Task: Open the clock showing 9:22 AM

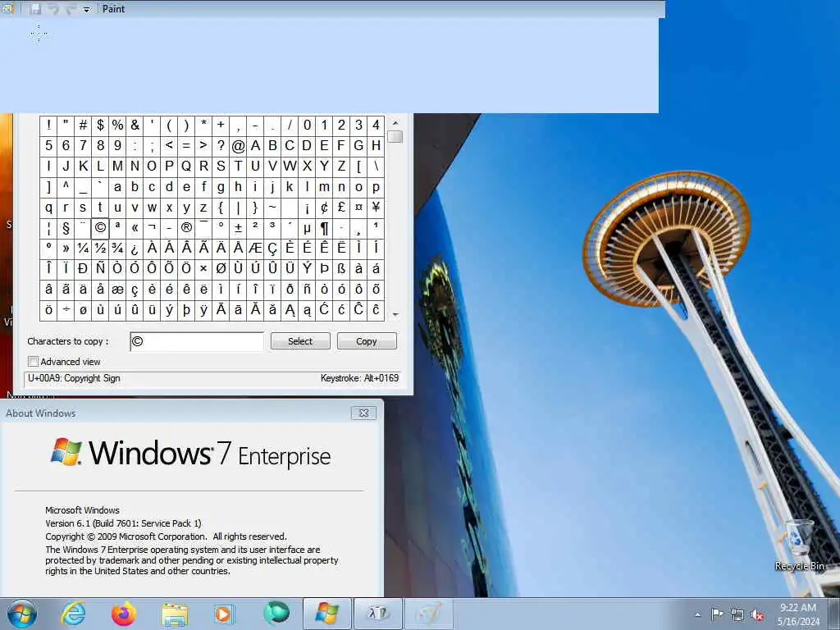Action: coord(798,614)
